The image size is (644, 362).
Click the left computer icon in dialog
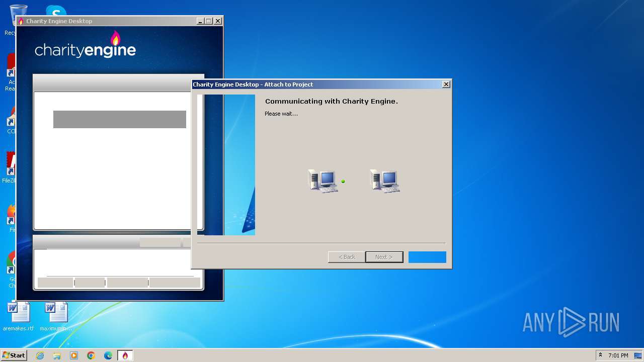(323, 180)
